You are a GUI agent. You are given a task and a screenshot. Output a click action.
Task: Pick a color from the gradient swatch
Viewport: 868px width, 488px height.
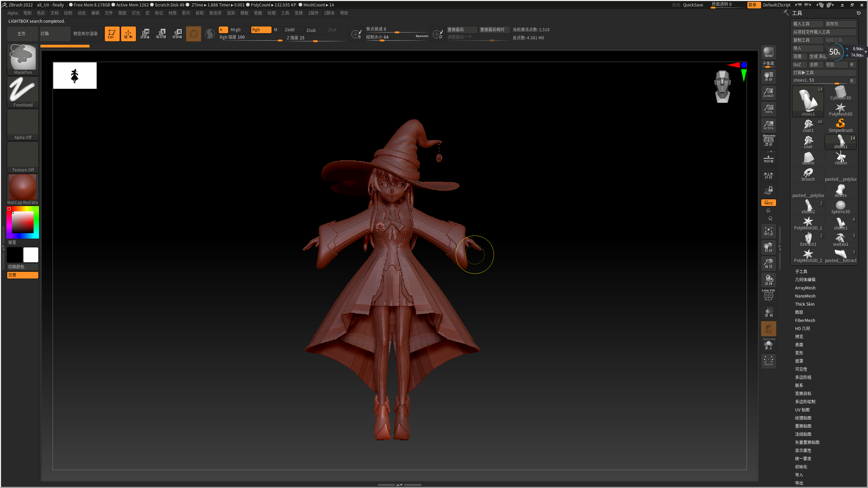click(22, 222)
